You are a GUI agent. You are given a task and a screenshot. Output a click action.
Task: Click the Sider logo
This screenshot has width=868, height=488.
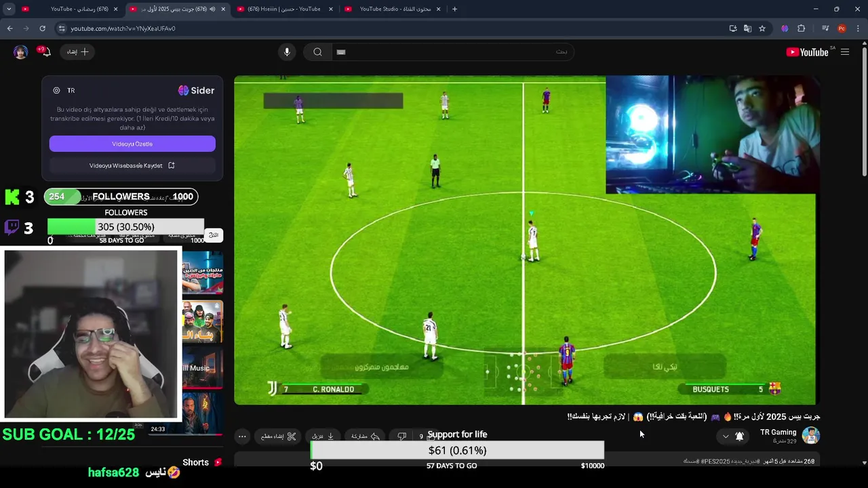point(196,90)
